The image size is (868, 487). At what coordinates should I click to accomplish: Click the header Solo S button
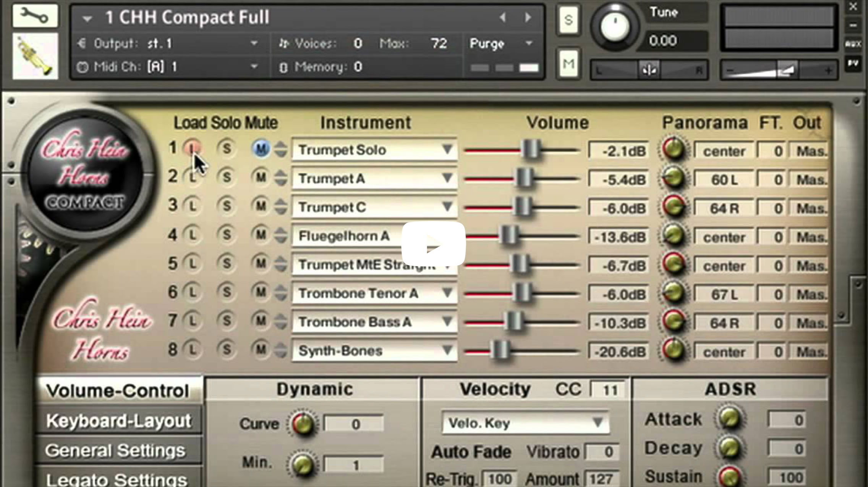pyautogui.click(x=568, y=20)
